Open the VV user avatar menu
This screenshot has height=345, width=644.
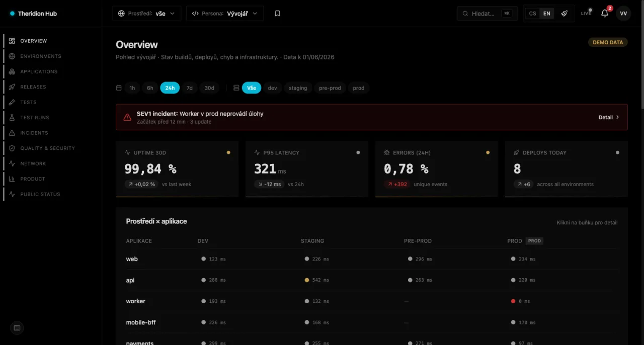623,14
